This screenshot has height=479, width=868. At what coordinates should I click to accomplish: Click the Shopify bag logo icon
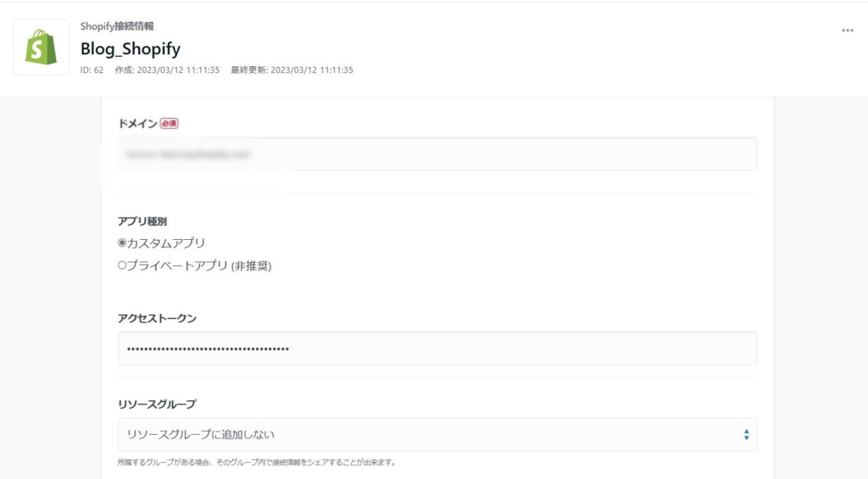pyautogui.click(x=41, y=47)
